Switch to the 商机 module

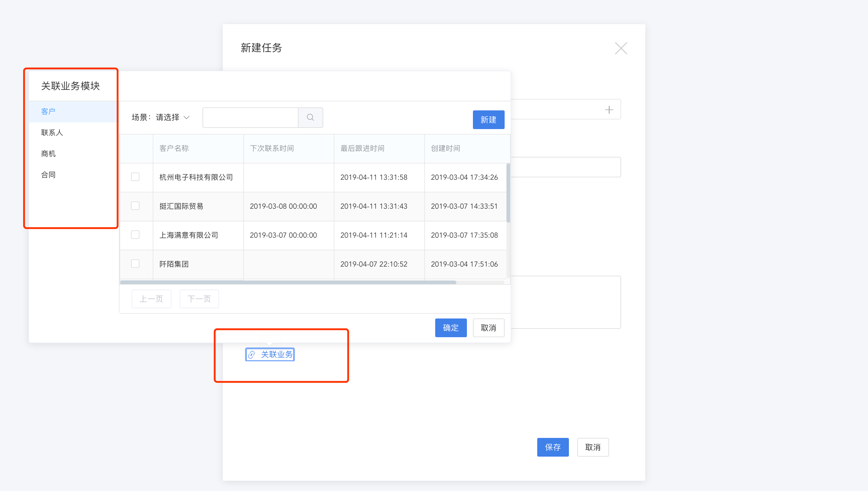click(73, 154)
